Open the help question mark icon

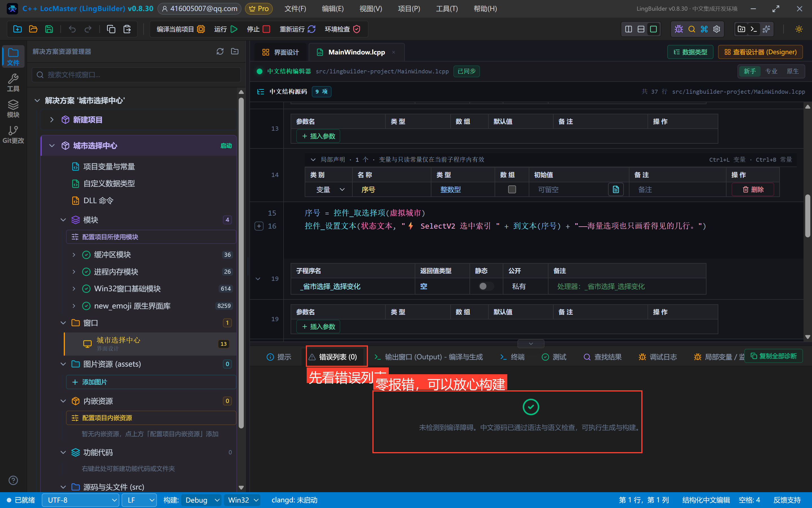[x=13, y=480]
